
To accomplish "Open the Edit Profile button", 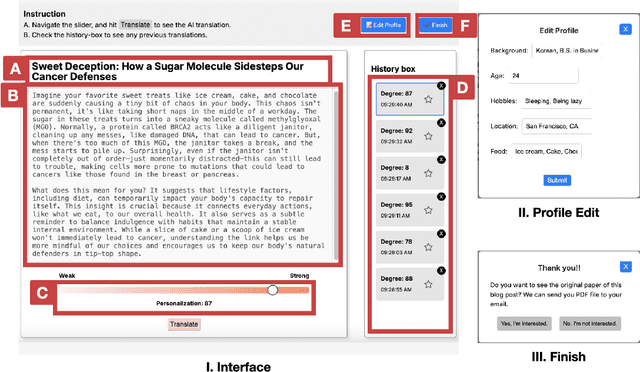I will pyautogui.click(x=383, y=25).
